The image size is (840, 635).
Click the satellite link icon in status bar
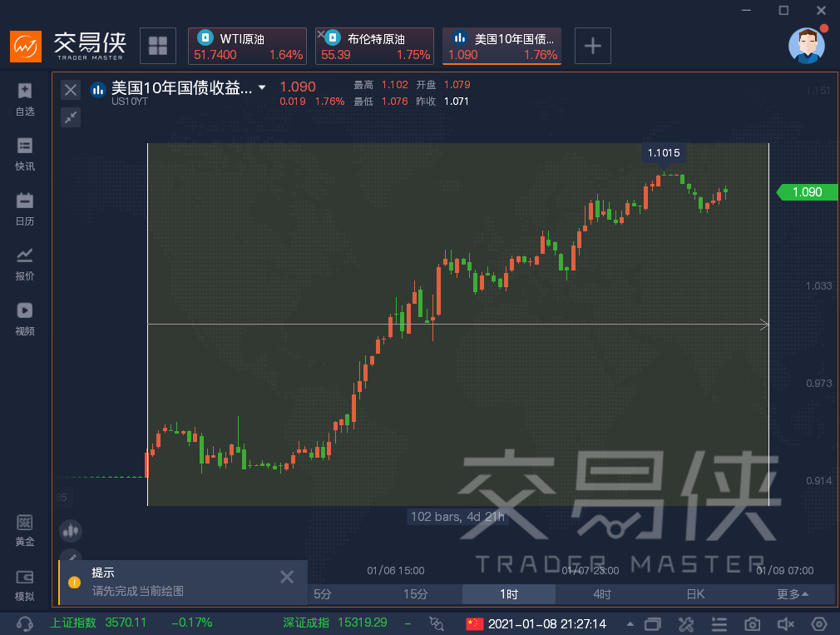tap(437, 623)
